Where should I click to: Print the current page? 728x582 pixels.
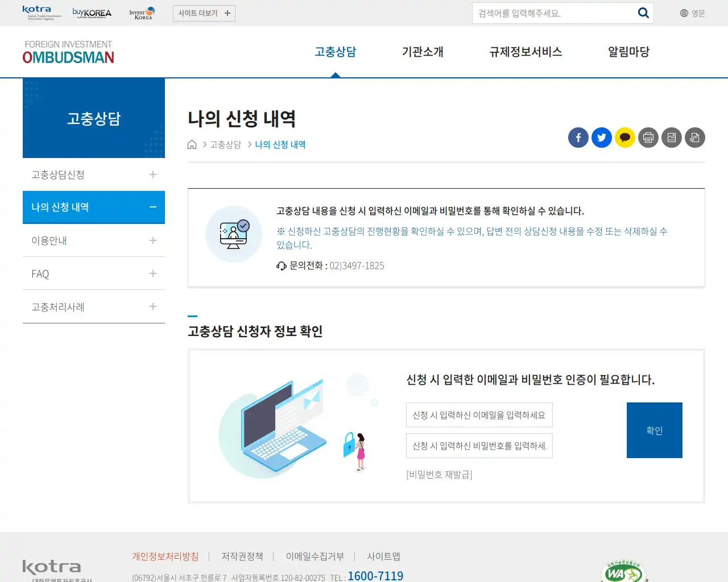tap(648, 138)
